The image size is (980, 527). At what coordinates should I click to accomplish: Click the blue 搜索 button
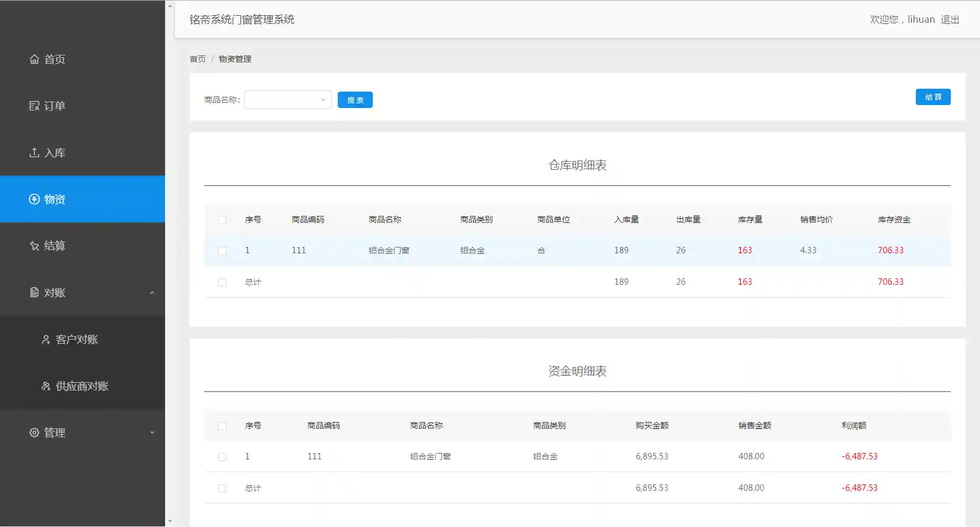click(355, 100)
